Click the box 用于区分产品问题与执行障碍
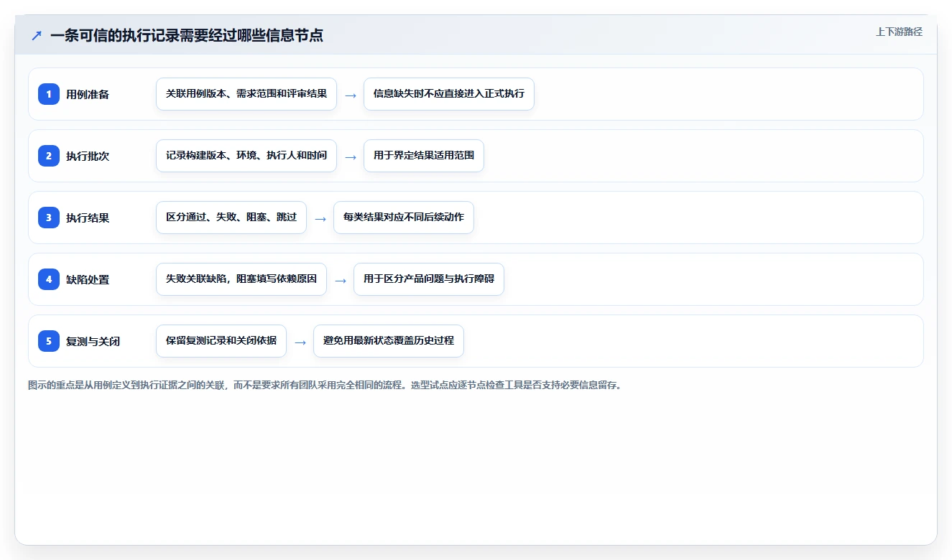The height and width of the screenshot is (560, 952). (429, 279)
